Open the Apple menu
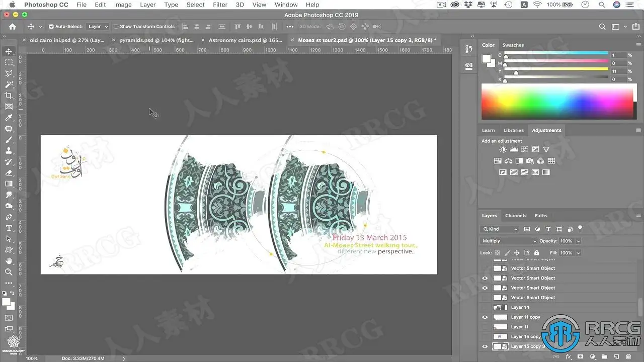The height and width of the screenshot is (362, 644). [13, 5]
